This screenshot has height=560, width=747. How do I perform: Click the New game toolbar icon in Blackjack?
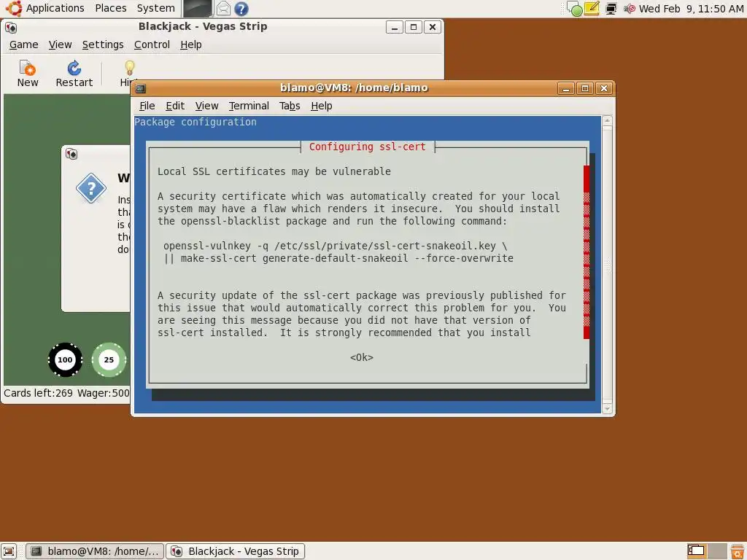(28, 69)
